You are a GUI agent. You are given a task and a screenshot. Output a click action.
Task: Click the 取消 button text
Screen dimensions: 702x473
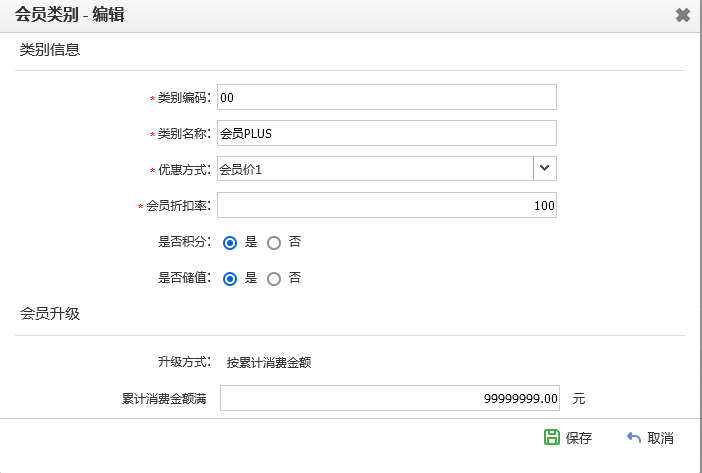coord(660,438)
